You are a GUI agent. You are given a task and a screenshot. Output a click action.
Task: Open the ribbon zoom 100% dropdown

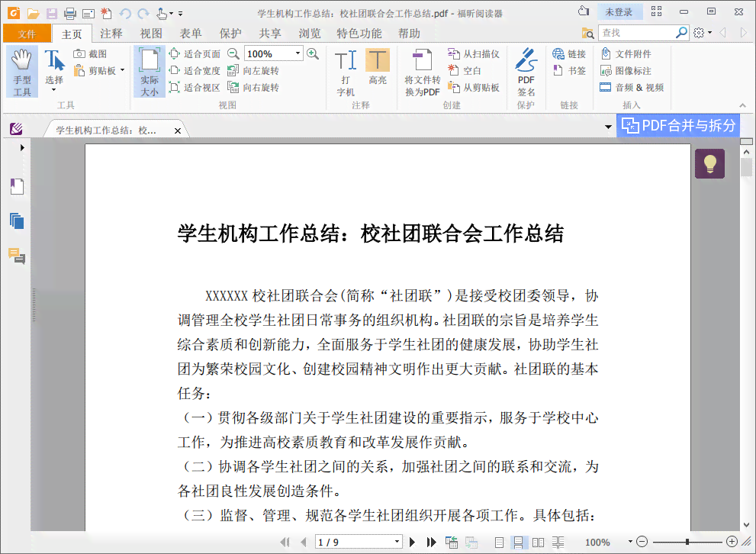click(x=298, y=53)
